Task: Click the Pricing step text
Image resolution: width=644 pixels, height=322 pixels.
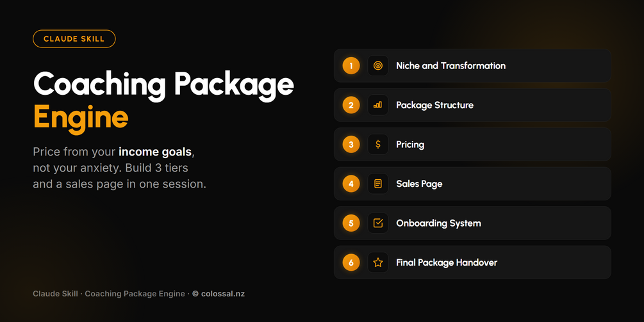Action: point(410,145)
